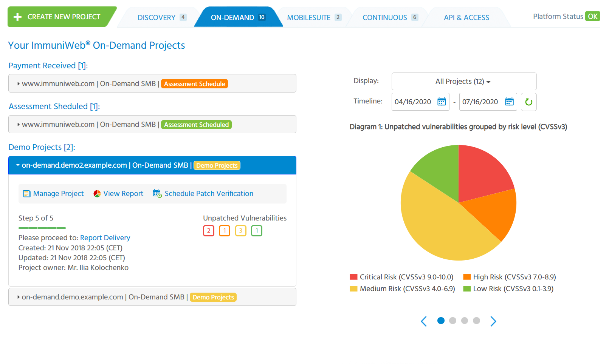Open the MobileSuite tab
Screen dimensions: 609x364
(314, 17)
